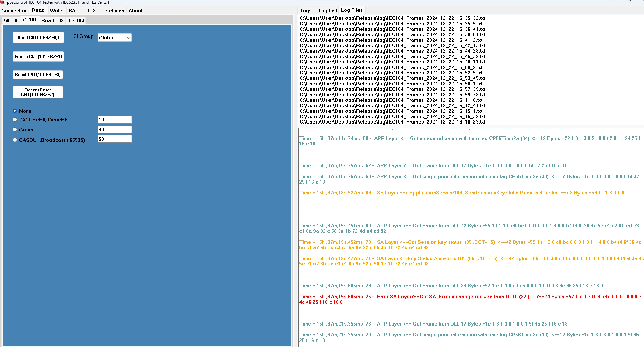This screenshot has width=644, height=347.
Task: Select CASDU Broadcast (65535) radio option
Action: (15, 140)
